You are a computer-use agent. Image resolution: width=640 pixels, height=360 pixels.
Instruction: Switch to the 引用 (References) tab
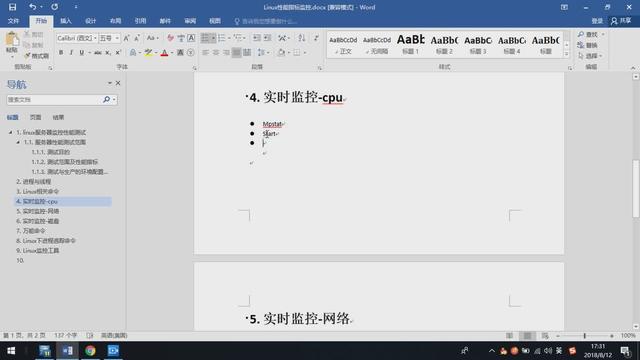pyautogui.click(x=140, y=21)
